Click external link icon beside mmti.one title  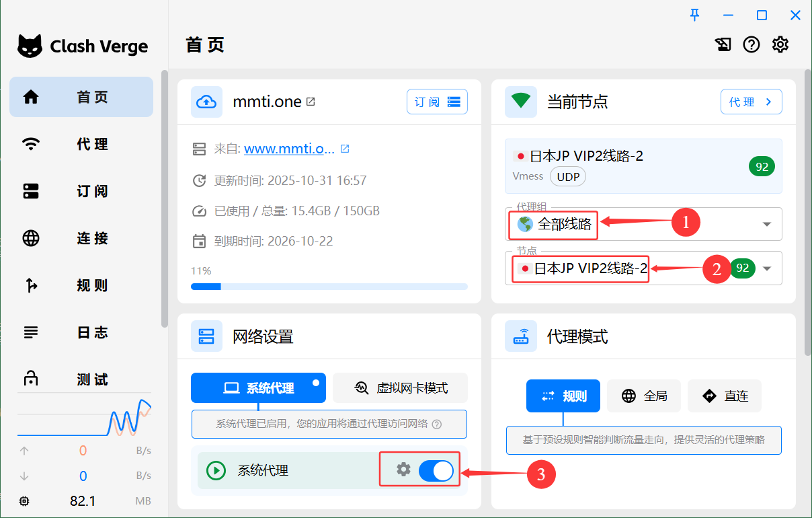(x=311, y=102)
